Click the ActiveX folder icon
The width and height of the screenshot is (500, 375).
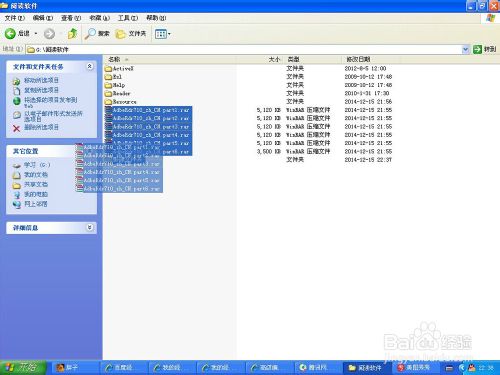click(x=108, y=69)
